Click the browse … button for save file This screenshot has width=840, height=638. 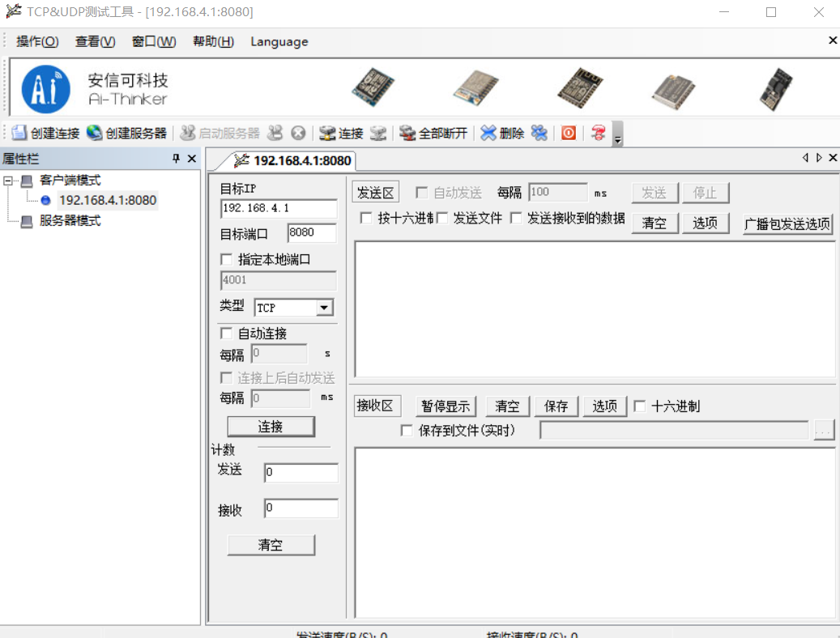pos(824,430)
